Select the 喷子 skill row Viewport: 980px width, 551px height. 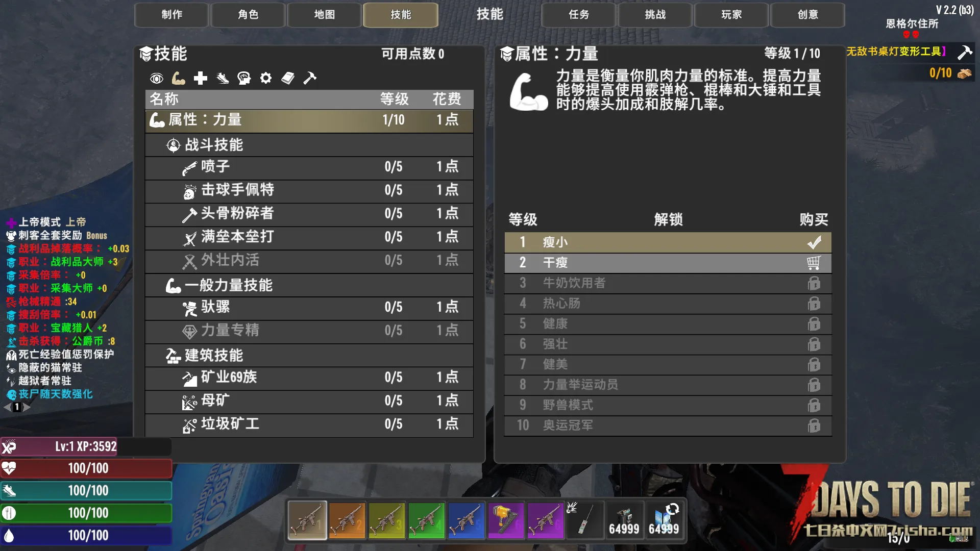pos(309,167)
